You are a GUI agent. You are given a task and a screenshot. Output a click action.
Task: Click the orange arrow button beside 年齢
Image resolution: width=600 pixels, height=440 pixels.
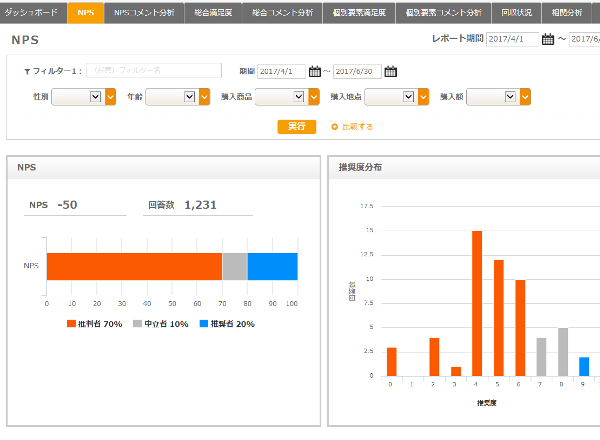(x=205, y=97)
